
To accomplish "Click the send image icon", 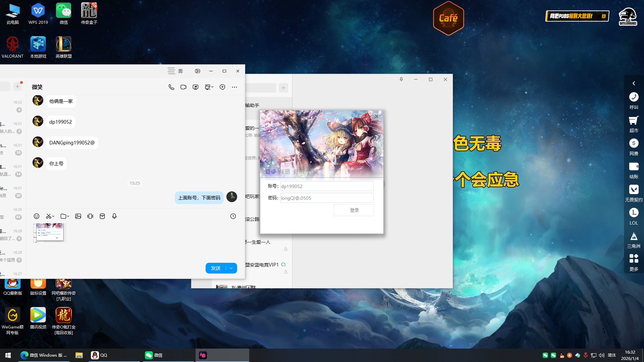I will coord(78,216).
